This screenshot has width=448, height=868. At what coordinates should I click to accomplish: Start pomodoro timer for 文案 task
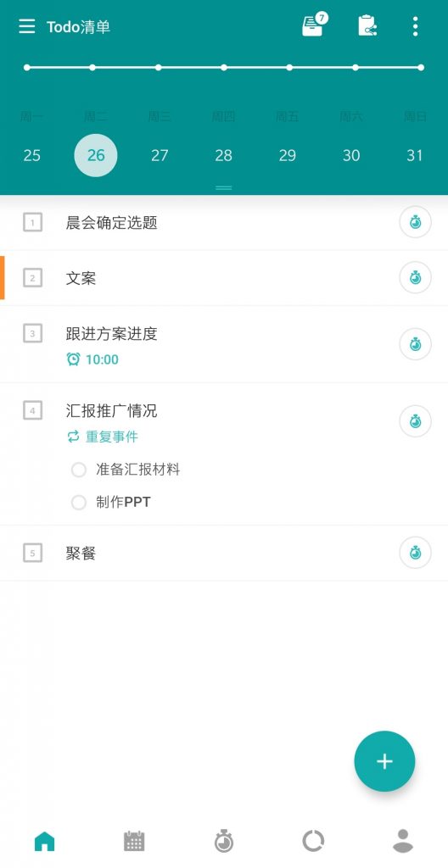click(x=415, y=277)
